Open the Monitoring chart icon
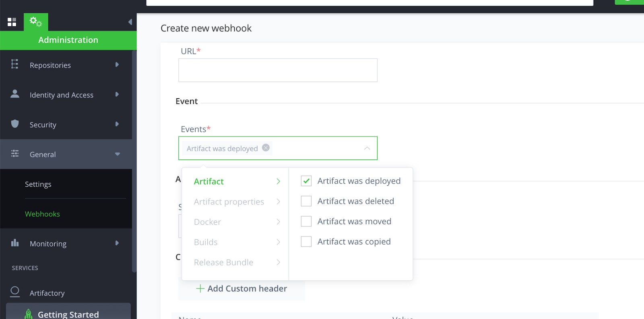The image size is (644, 319). point(14,243)
